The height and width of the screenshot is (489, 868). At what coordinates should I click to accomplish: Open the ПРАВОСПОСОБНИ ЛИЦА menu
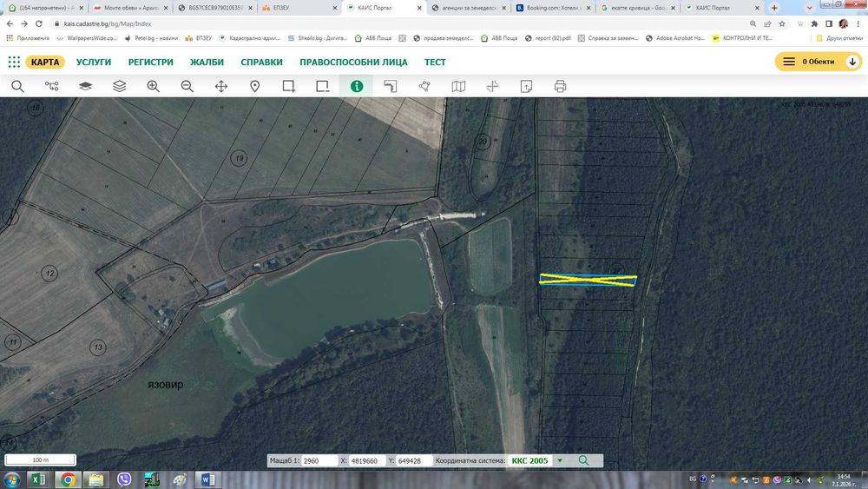[353, 62]
